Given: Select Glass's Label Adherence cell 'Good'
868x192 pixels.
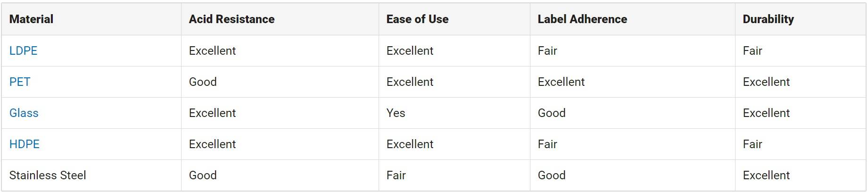Looking at the screenshot, I should 552,113.
